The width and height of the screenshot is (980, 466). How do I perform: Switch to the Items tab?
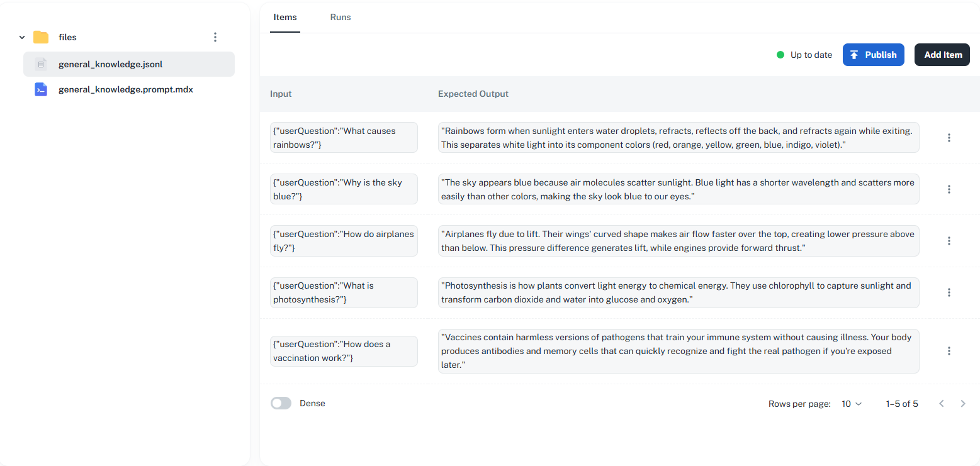coord(285,18)
